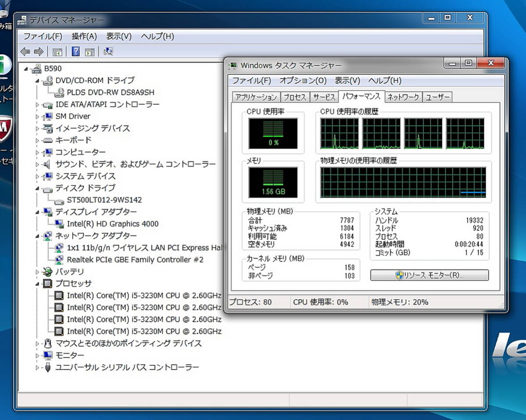Click the Task Manager title bar icon
This screenshot has width=526, height=420.
coord(234,66)
